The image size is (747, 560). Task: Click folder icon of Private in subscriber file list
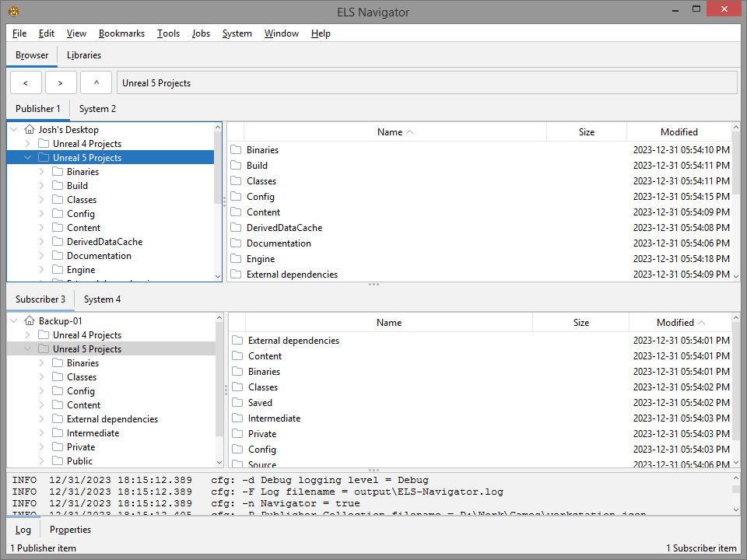[x=237, y=434]
